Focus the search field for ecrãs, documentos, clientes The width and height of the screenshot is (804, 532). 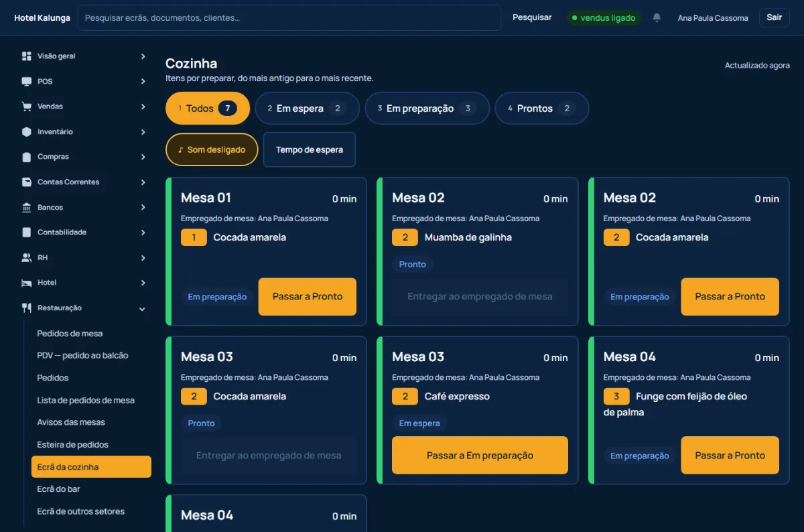(x=289, y=18)
